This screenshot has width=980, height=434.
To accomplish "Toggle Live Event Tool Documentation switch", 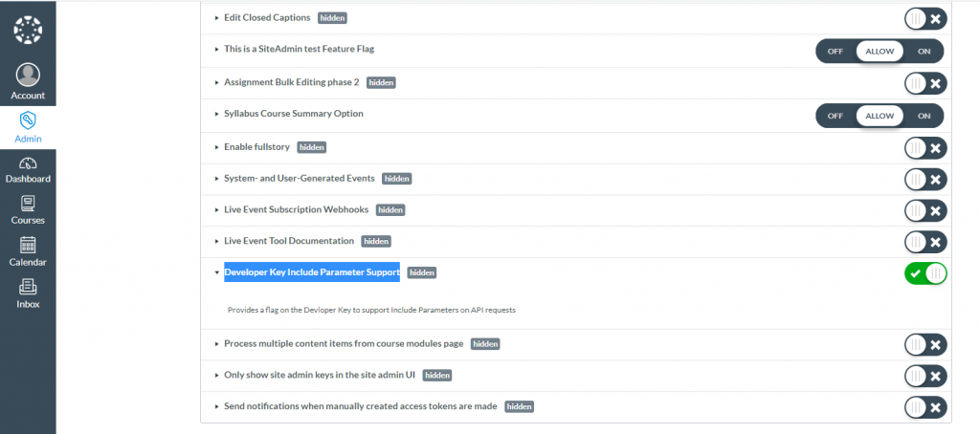I will [x=925, y=242].
